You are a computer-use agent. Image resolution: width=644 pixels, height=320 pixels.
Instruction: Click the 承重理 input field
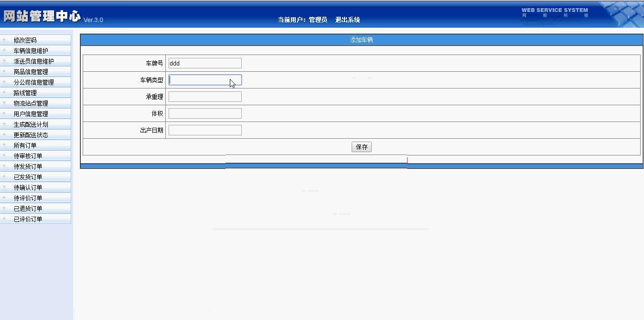pos(205,97)
